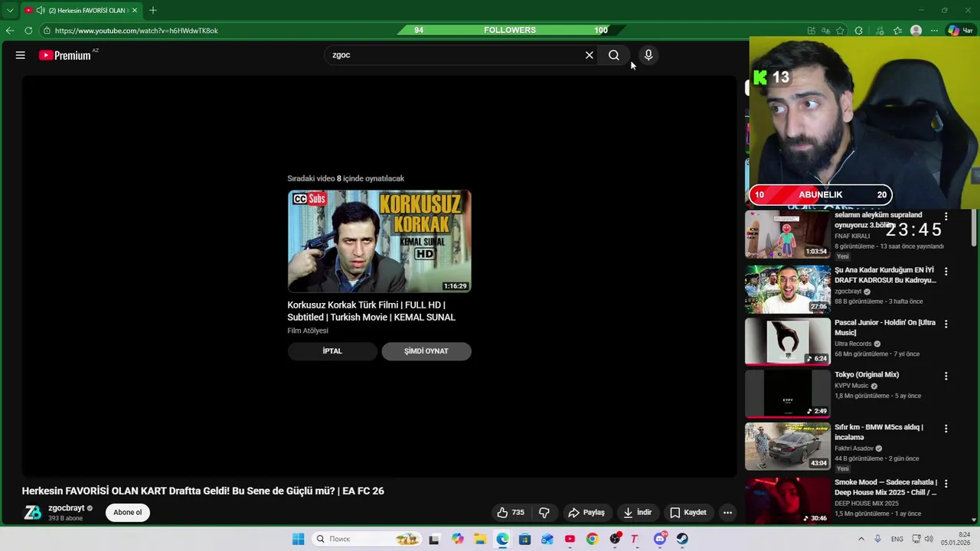Open Korkusuz Korkak movie thumbnail
This screenshot has width=980, height=551.
[379, 241]
